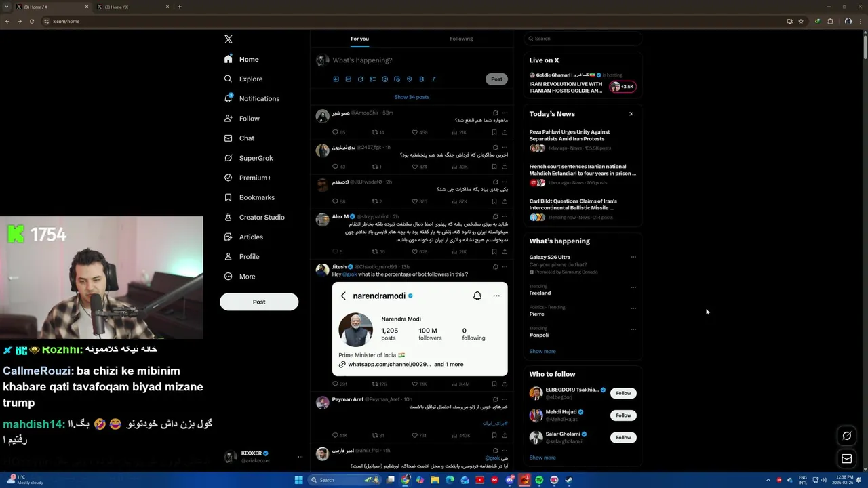Open More menu in sidebar
Viewport: 868px width, 488px height.
click(x=240, y=277)
